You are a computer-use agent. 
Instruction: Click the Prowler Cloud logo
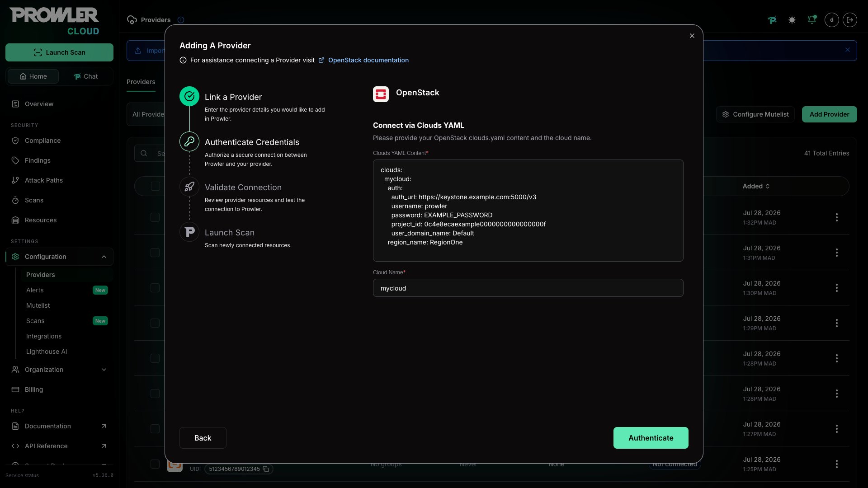coord(54,21)
